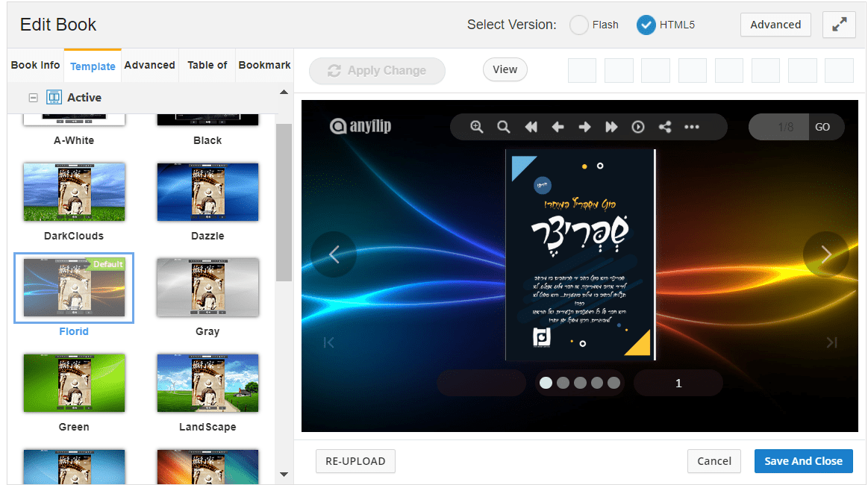Click the Active group label

tap(84, 98)
